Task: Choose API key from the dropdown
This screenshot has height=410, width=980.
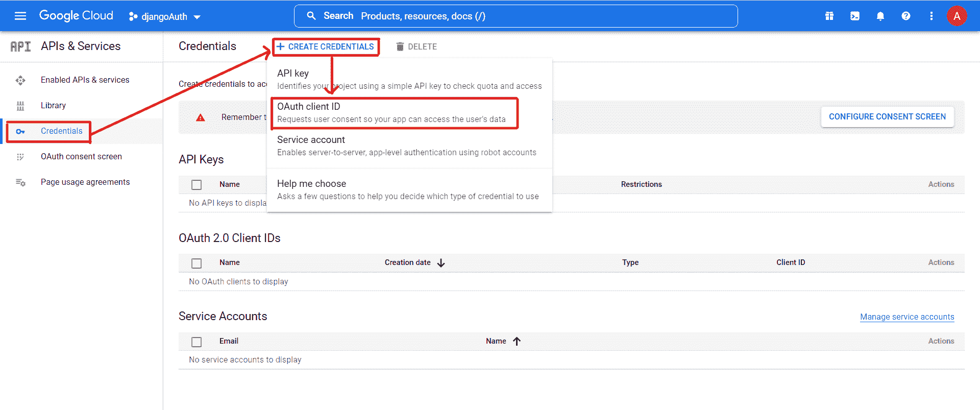Action: coord(409,79)
